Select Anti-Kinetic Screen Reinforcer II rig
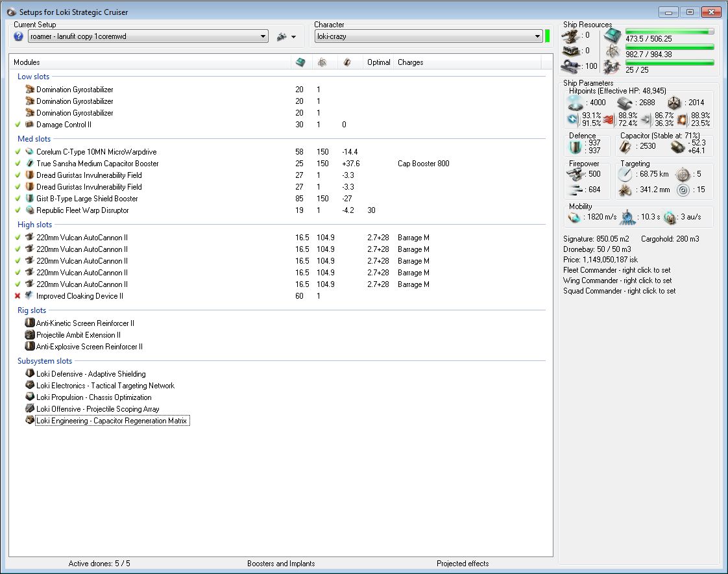The height and width of the screenshot is (574, 728). (x=85, y=323)
